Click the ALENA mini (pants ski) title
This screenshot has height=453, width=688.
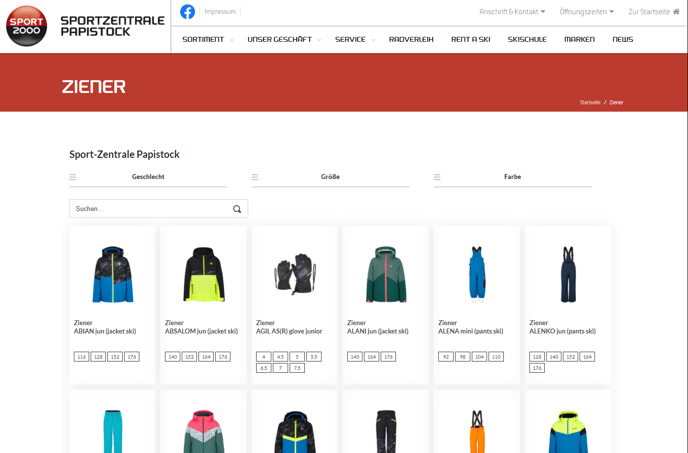coord(471,331)
